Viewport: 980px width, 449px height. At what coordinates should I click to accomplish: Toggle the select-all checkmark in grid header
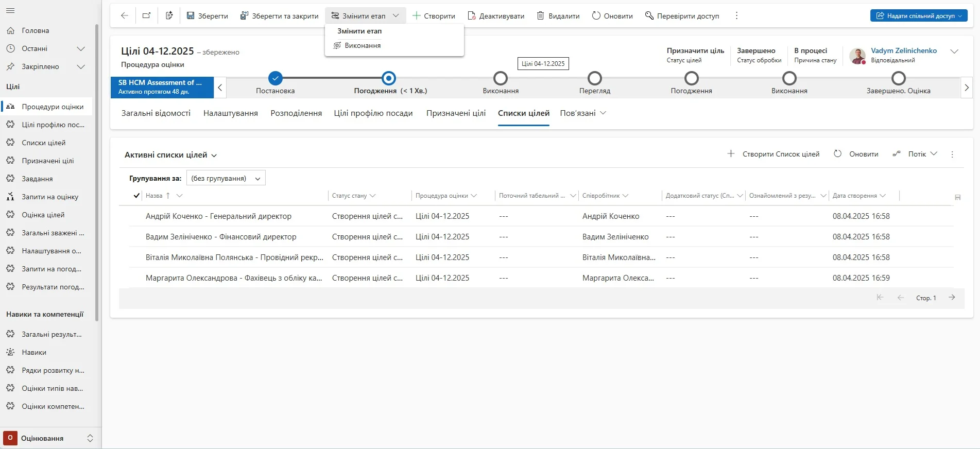136,196
